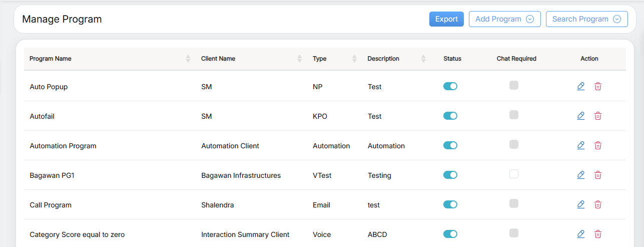
Task: Expand the Add Program dropdown
Action: click(x=504, y=19)
